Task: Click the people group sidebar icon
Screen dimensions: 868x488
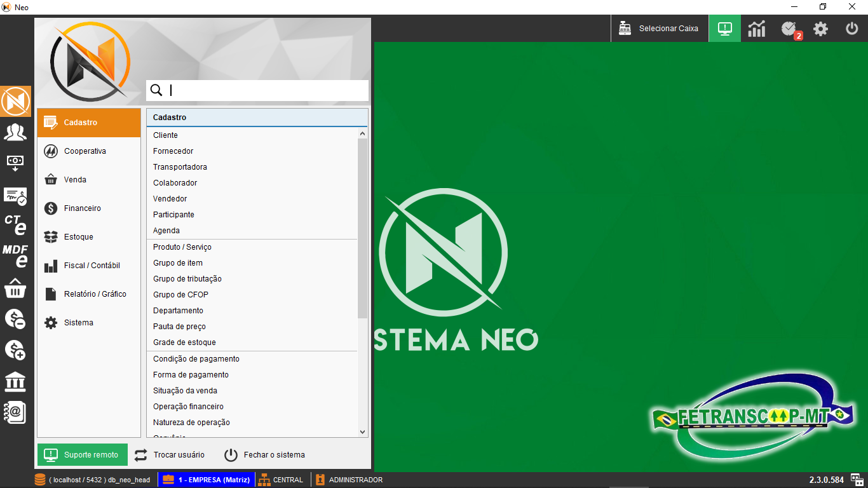Action: (15, 132)
